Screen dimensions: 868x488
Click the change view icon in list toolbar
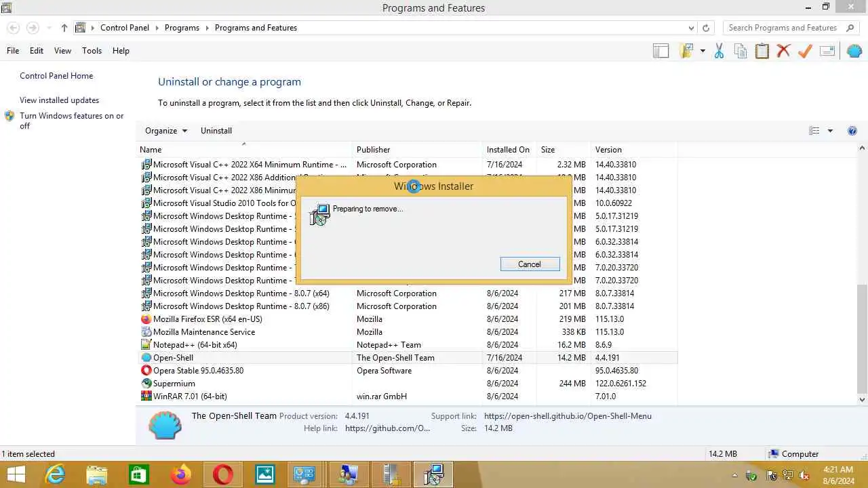click(814, 131)
